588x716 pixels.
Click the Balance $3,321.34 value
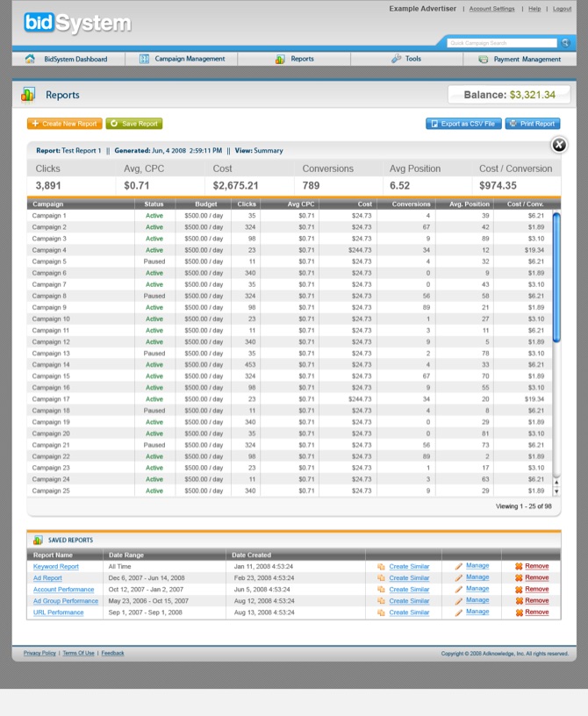[x=533, y=95]
